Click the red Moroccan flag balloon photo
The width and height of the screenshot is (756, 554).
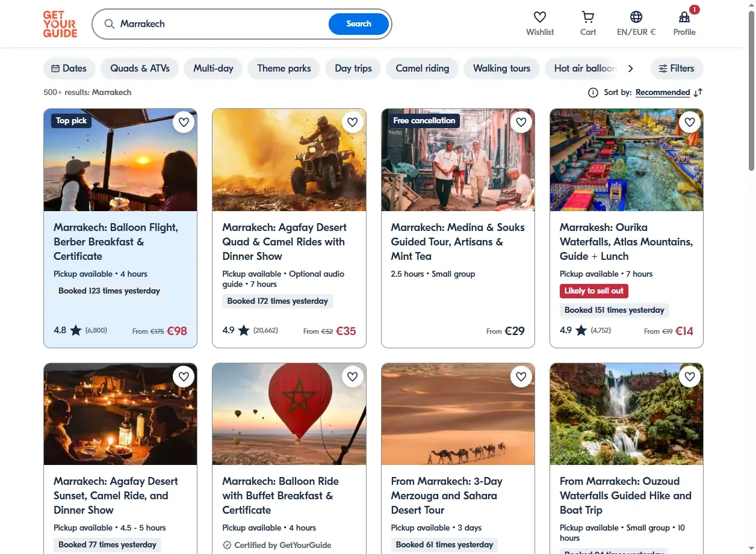tap(289, 414)
